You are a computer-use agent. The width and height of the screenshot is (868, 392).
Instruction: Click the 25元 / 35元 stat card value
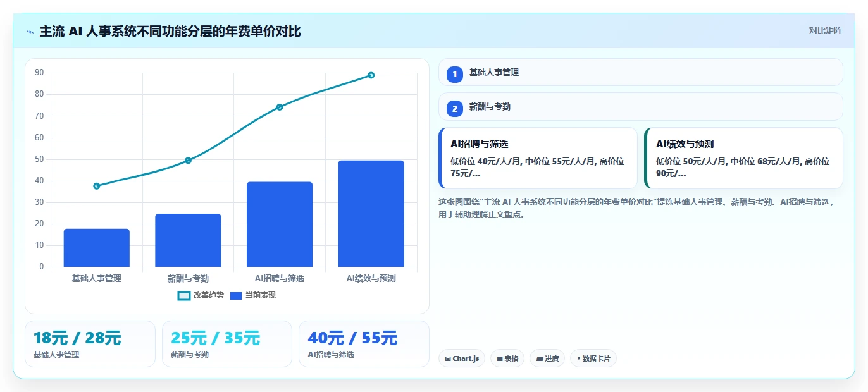215,338
